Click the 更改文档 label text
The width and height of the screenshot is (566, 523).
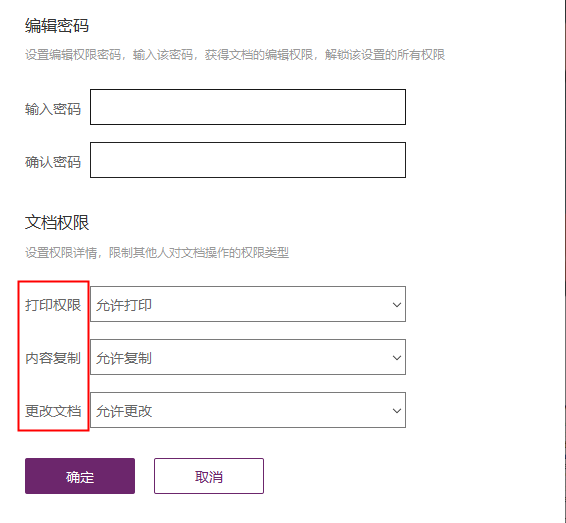53,411
